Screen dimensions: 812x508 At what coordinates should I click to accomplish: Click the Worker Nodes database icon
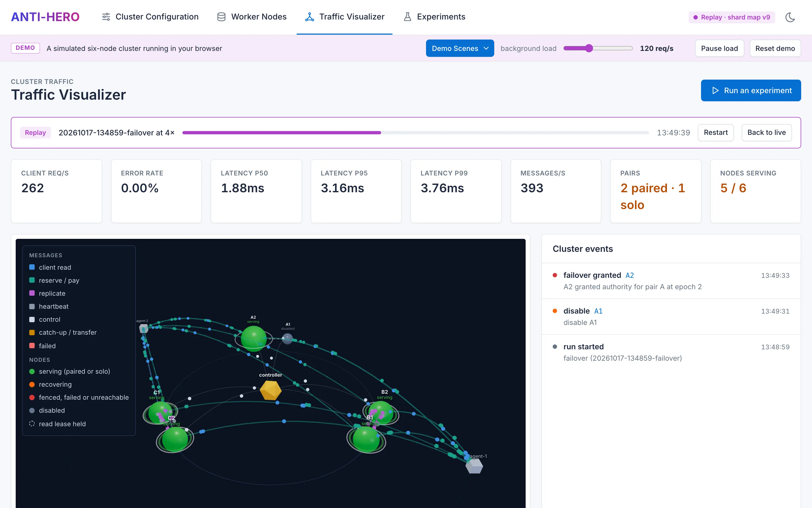click(x=221, y=17)
